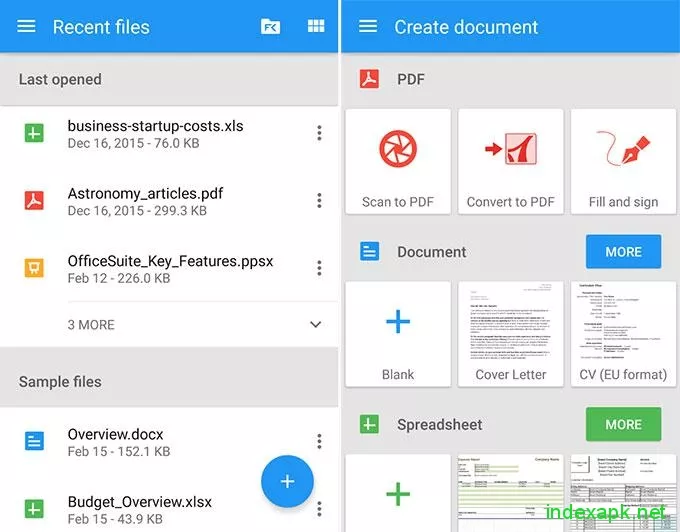
Task: Open hamburger menu in Recent files screen
Action: coord(26,26)
